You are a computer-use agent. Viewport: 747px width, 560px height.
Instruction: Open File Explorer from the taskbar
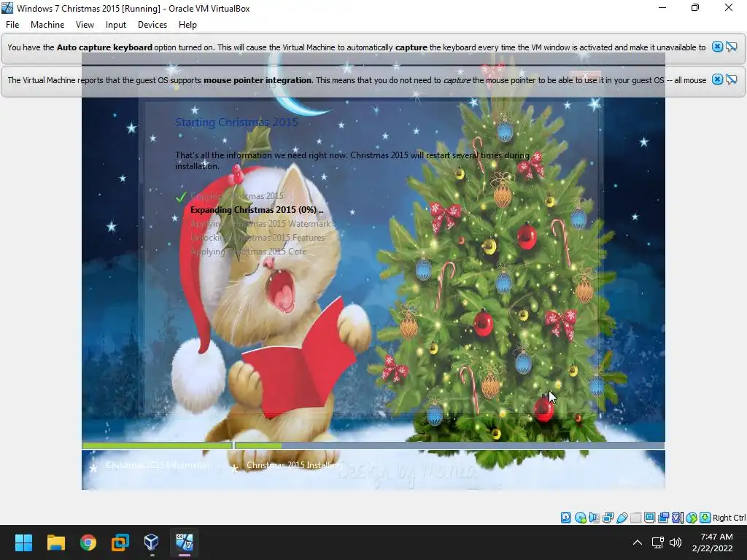point(55,542)
